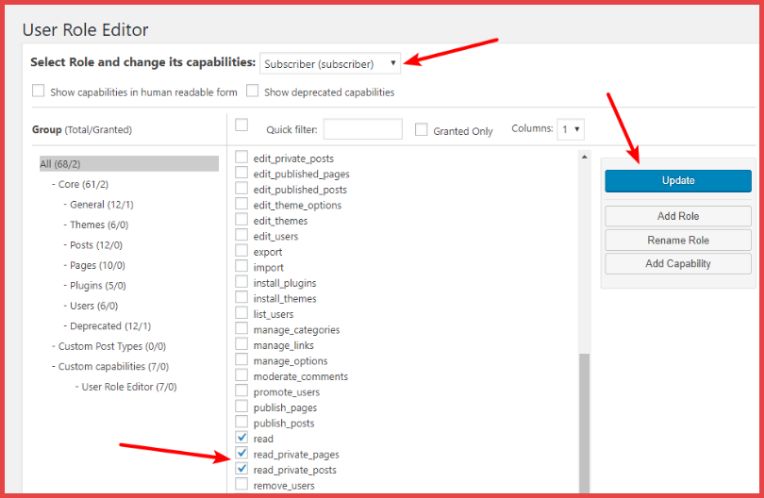Select the Deprecated (12/1) group
The image size is (764, 498).
point(110,326)
